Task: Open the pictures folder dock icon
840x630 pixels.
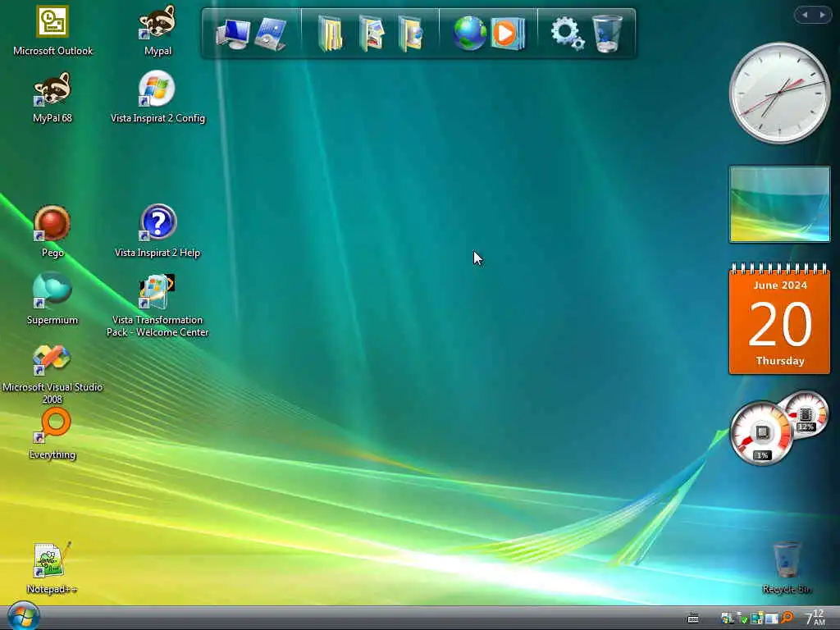Action: point(372,34)
